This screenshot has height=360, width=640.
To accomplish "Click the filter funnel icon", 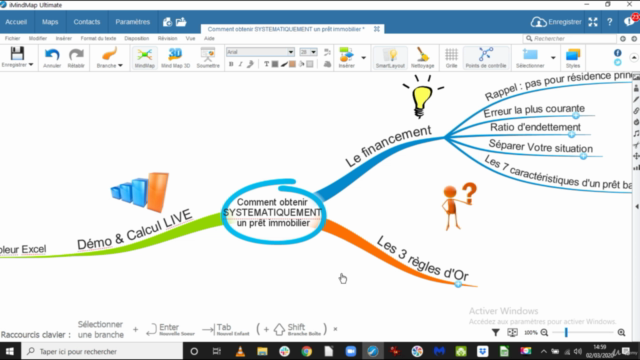I will click(x=496, y=333).
